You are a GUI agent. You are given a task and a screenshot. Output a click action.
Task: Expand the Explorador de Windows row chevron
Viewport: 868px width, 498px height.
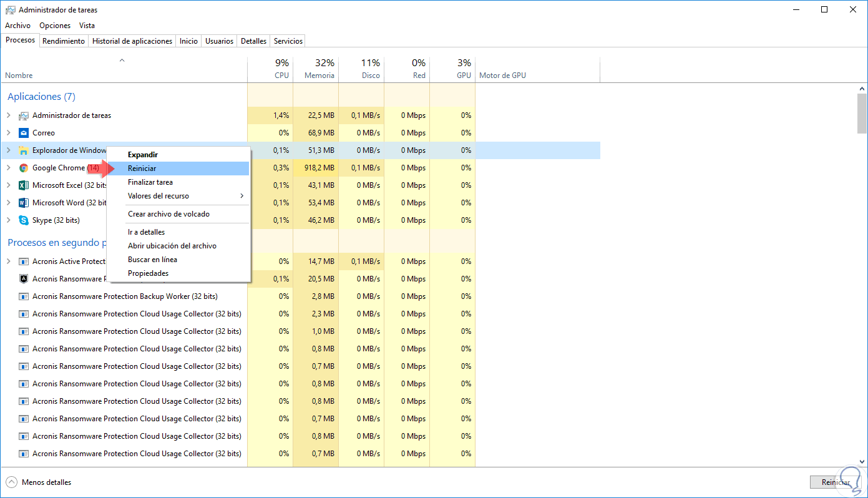coord(9,150)
